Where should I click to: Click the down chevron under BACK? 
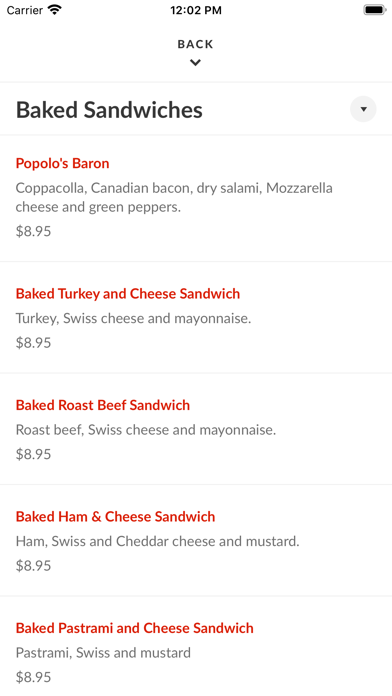tap(195, 63)
